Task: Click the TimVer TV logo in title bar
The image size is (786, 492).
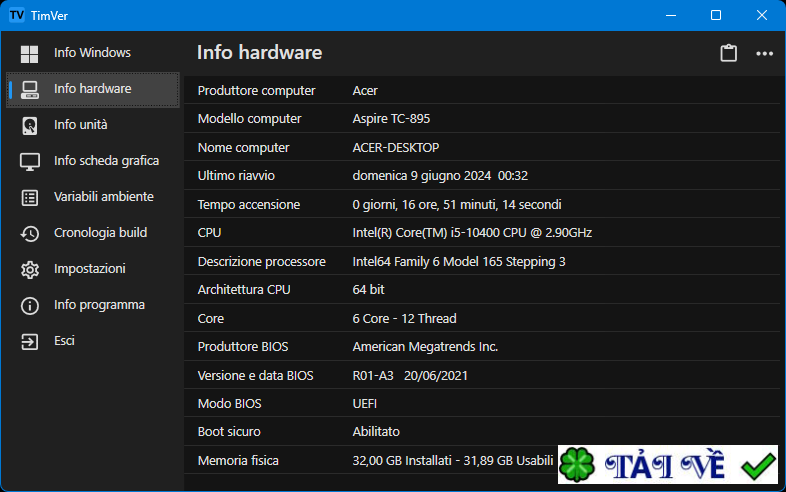Action: pyautogui.click(x=16, y=16)
